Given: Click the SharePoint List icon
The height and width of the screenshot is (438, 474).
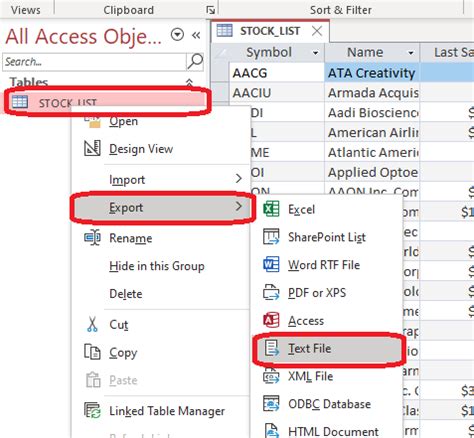Looking at the screenshot, I should click(271, 237).
